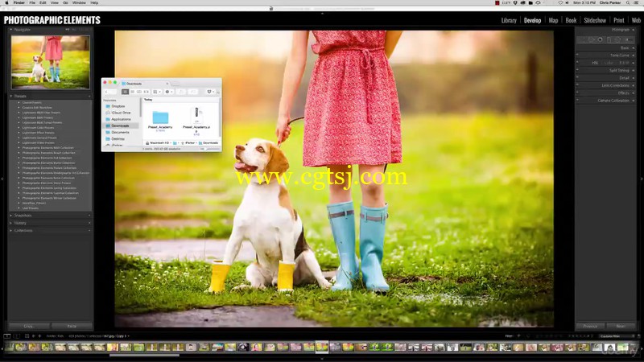644x362 pixels.
Task: Select the Graduated Filter tool icon
Action: point(609,39)
